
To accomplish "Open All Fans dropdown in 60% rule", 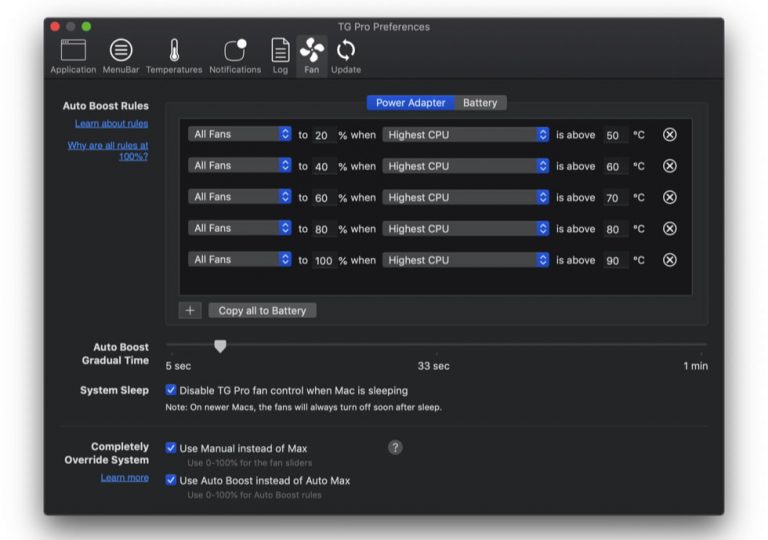I will click(x=240, y=197).
